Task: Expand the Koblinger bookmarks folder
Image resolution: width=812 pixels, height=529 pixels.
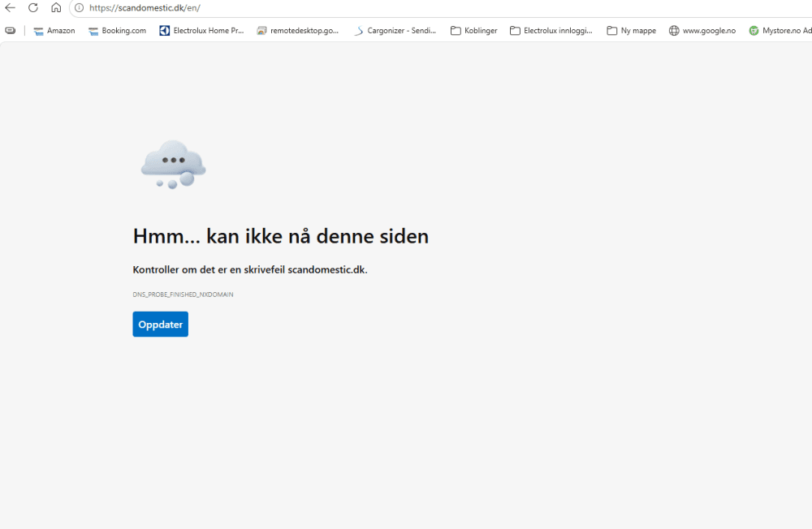Action: pos(474,31)
